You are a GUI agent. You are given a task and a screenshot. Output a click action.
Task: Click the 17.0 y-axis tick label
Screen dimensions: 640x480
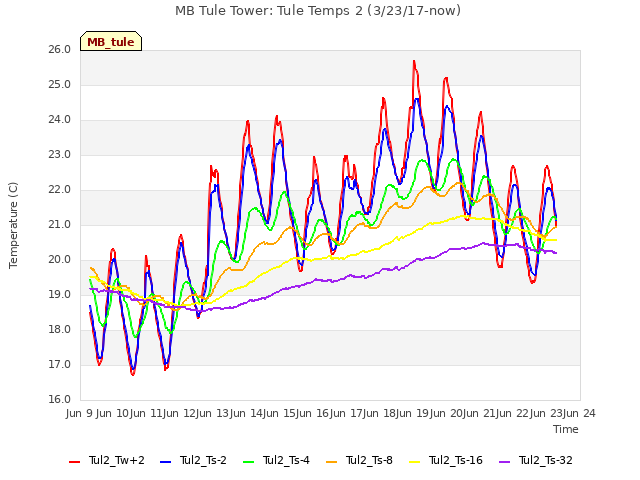60,365
